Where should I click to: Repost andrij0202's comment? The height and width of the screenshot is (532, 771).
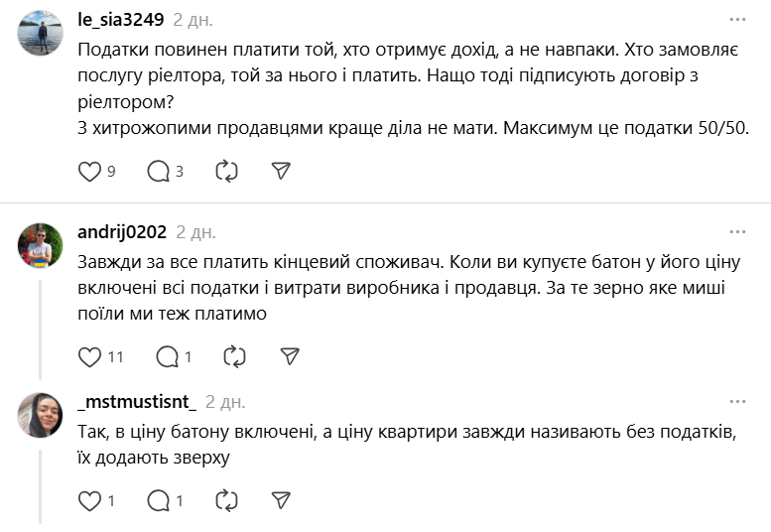[x=235, y=356]
